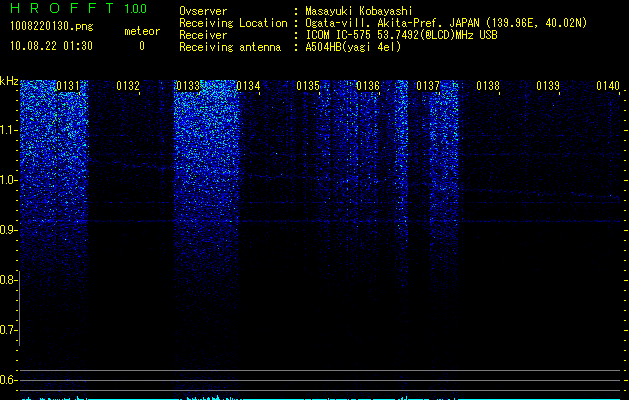This screenshot has height=400, width=629.
Task: Click the Receiving Location label
Action: pyautogui.click(x=233, y=23)
